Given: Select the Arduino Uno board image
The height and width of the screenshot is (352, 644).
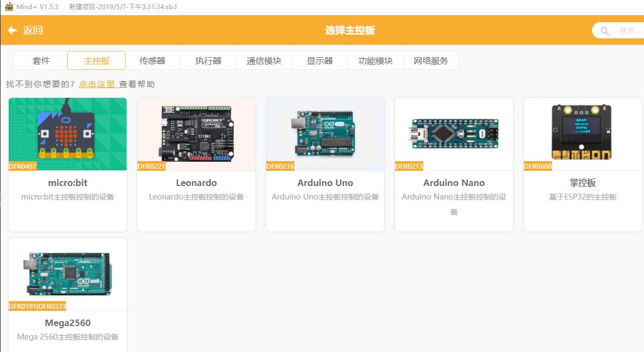Looking at the screenshot, I should [x=325, y=134].
